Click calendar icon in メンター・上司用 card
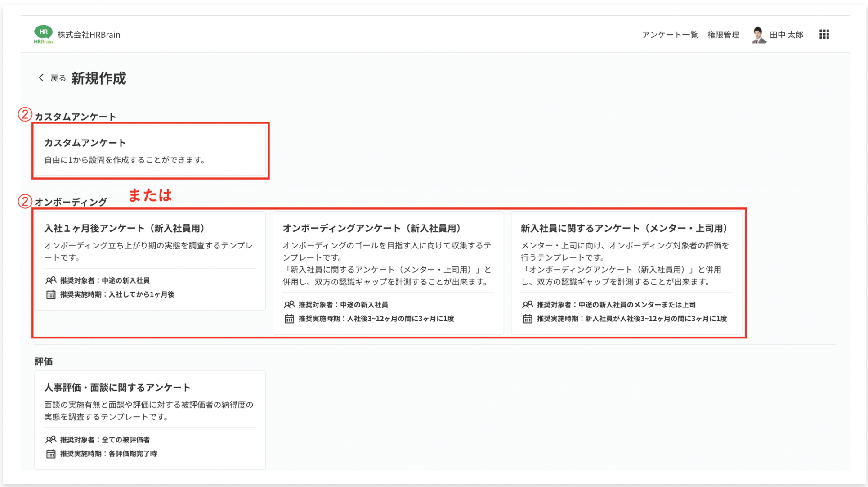868x487 pixels. 528,319
